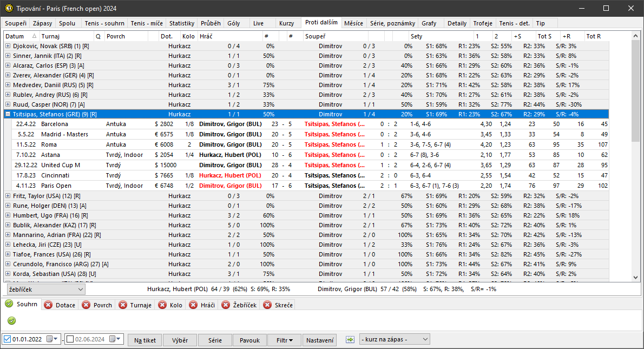Click the green arrow icon beside Nastavení
644x349 pixels.
click(350, 340)
